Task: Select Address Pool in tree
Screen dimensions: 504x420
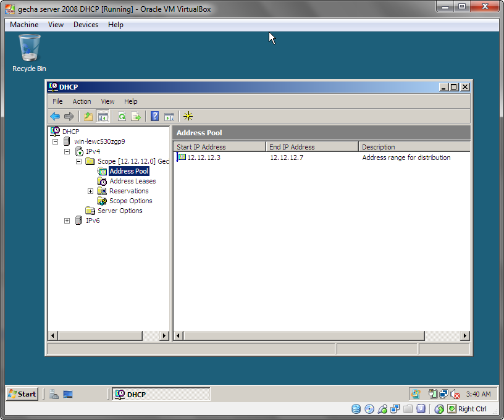Action: [128, 171]
